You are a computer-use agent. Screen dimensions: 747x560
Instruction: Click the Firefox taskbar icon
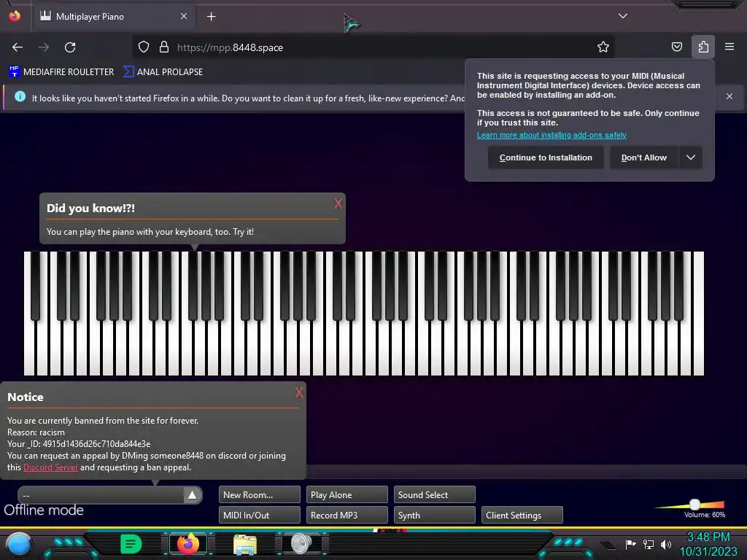[188, 544]
